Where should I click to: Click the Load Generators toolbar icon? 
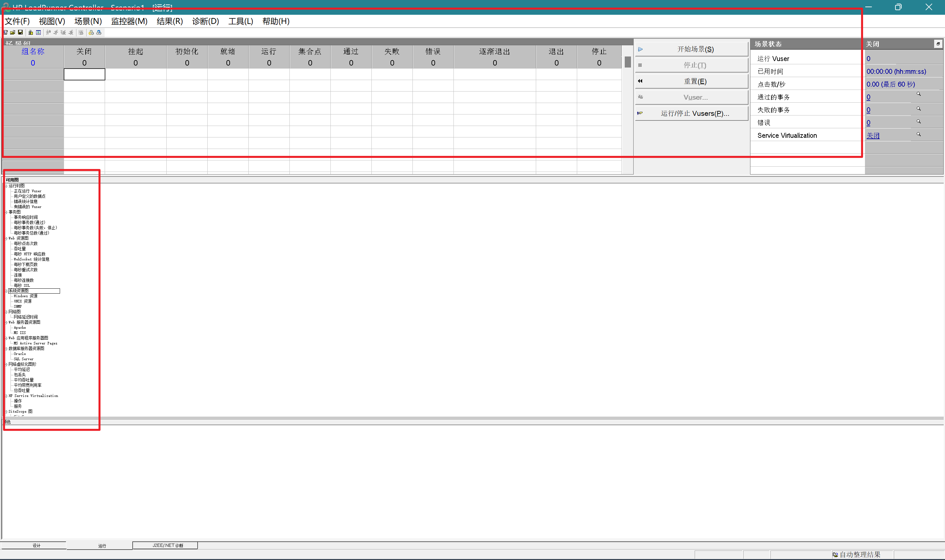pyautogui.click(x=31, y=32)
